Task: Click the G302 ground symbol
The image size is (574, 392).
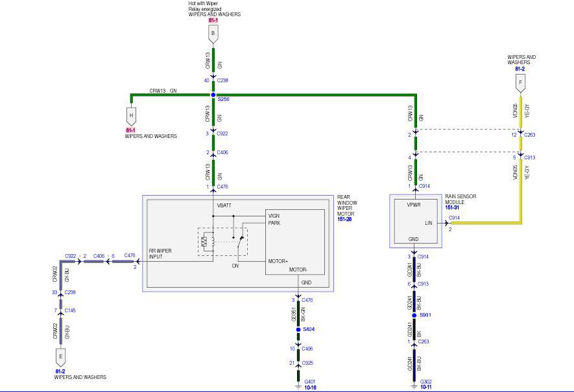Action: 414,386
